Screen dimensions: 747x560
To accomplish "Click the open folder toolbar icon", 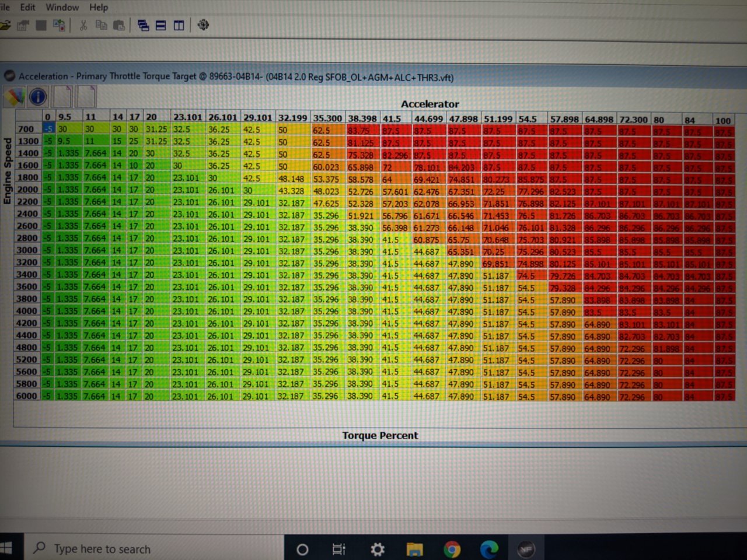I will pyautogui.click(x=5, y=25).
